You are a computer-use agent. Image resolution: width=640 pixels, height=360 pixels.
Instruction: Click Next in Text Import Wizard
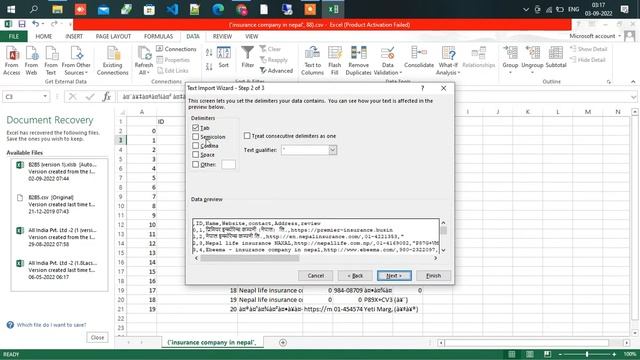[x=394, y=276]
